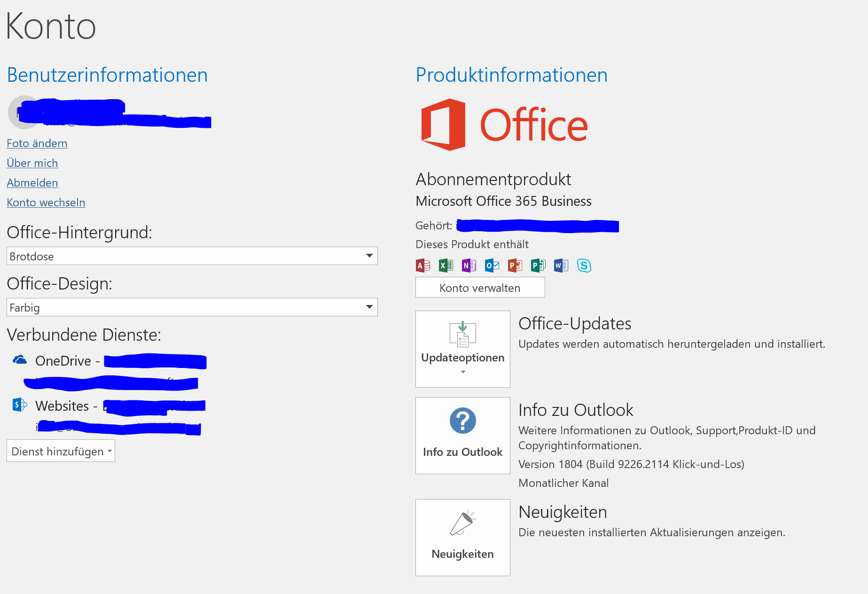This screenshot has height=594, width=868.
Task: Click the Benutzerinformationen heading
Action: click(107, 75)
